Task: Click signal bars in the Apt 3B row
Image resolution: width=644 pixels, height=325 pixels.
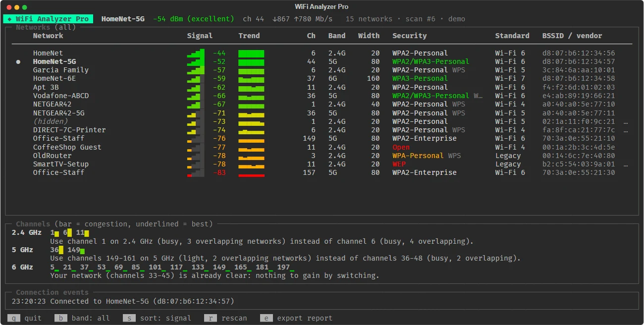Action: click(196, 87)
